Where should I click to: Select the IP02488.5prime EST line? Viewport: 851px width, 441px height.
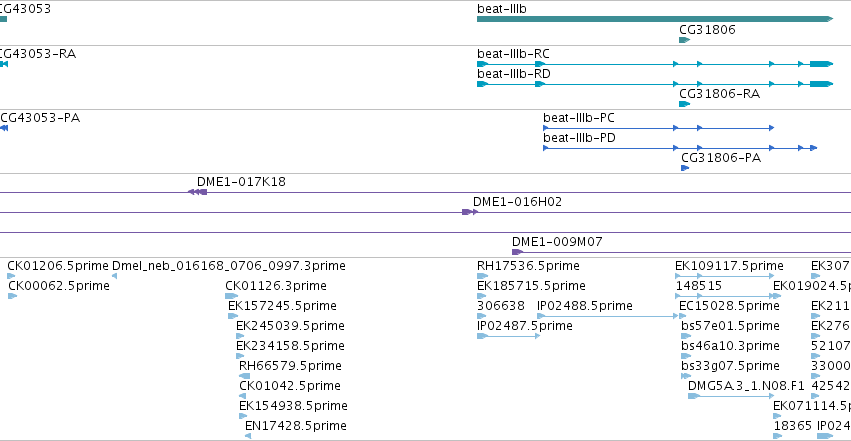607,316
